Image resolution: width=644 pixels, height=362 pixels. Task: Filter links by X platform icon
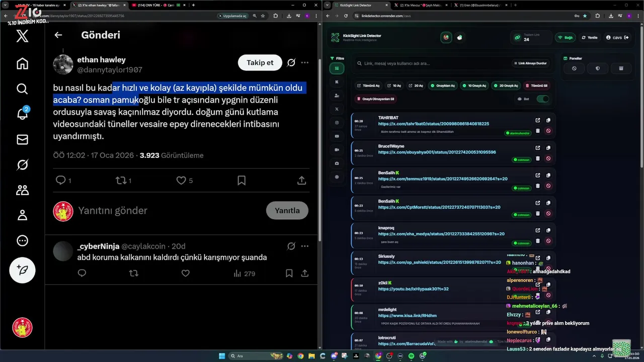pyautogui.click(x=337, y=109)
